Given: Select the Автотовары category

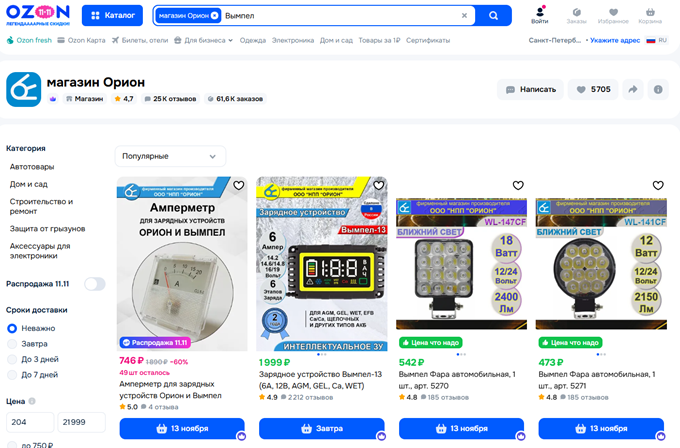Looking at the screenshot, I should pyautogui.click(x=32, y=167).
